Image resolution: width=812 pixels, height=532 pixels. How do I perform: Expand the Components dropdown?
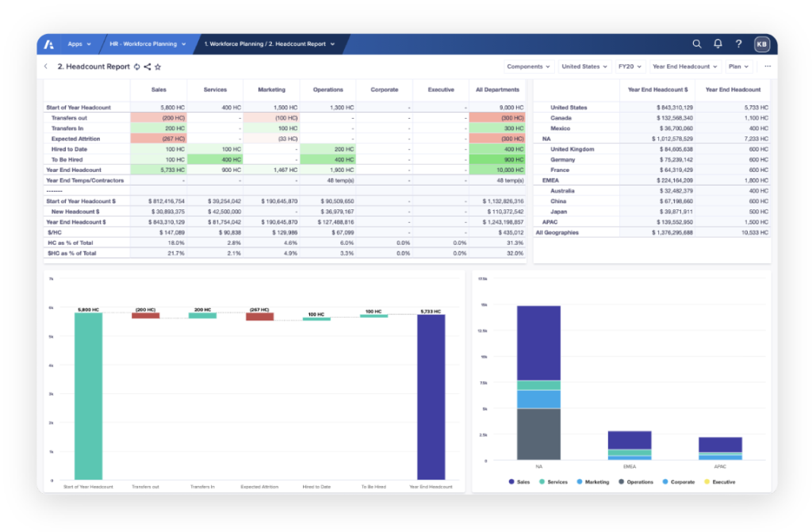[x=529, y=67]
